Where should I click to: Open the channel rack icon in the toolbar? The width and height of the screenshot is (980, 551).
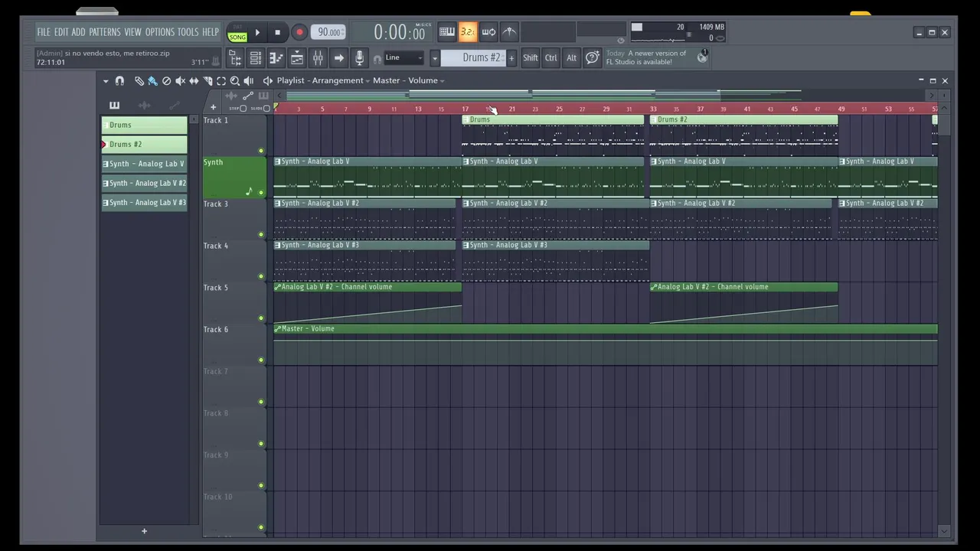tap(256, 58)
